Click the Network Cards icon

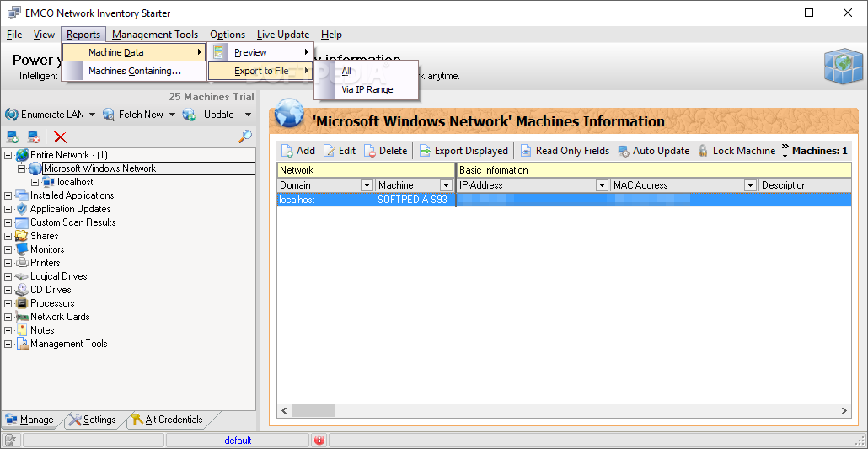point(22,317)
